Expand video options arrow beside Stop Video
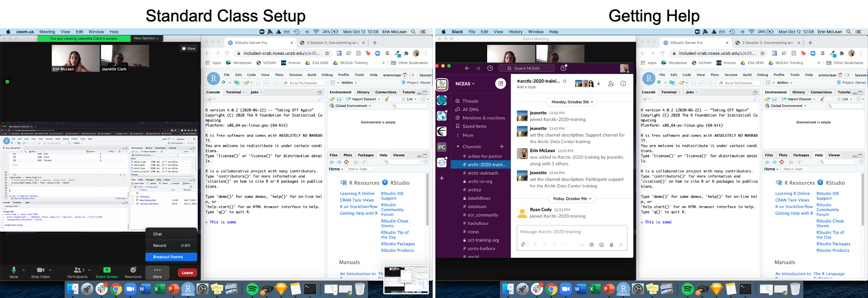868x298 pixels. pyautogui.click(x=50, y=270)
